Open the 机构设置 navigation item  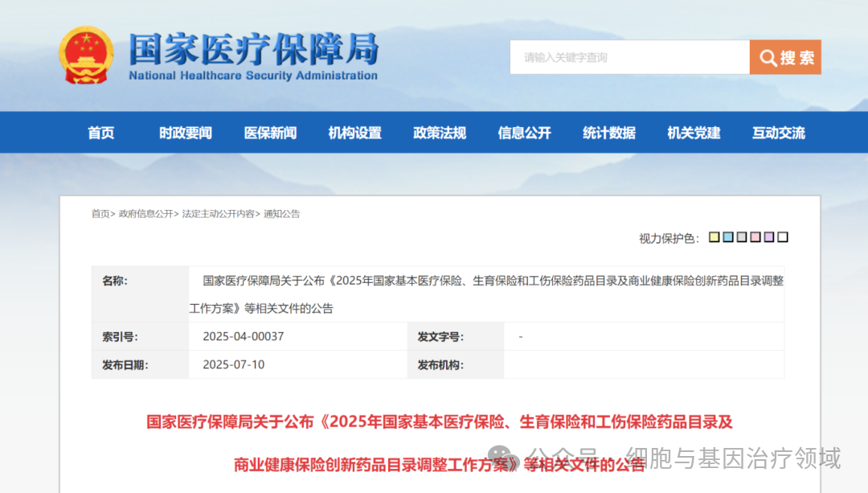[355, 133]
